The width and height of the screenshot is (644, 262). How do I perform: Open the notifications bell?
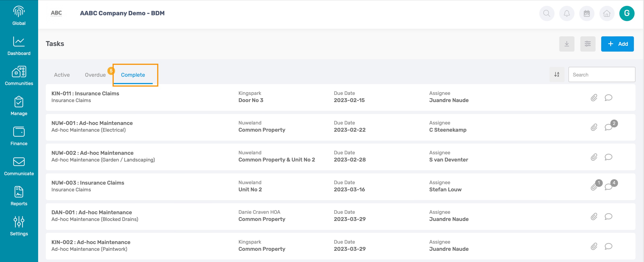566,13
